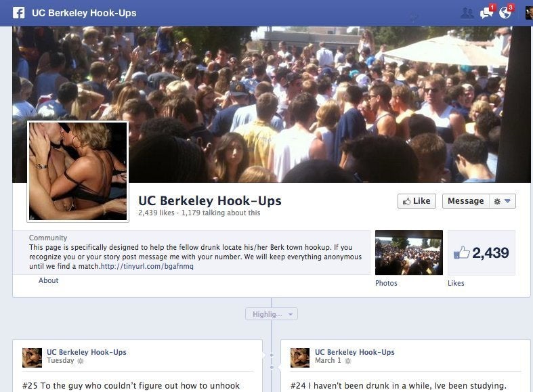Image resolution: width=533 pixels, height=392 pixels.
Task: Open the friend requests icon
Action: [x=467, y=13]
